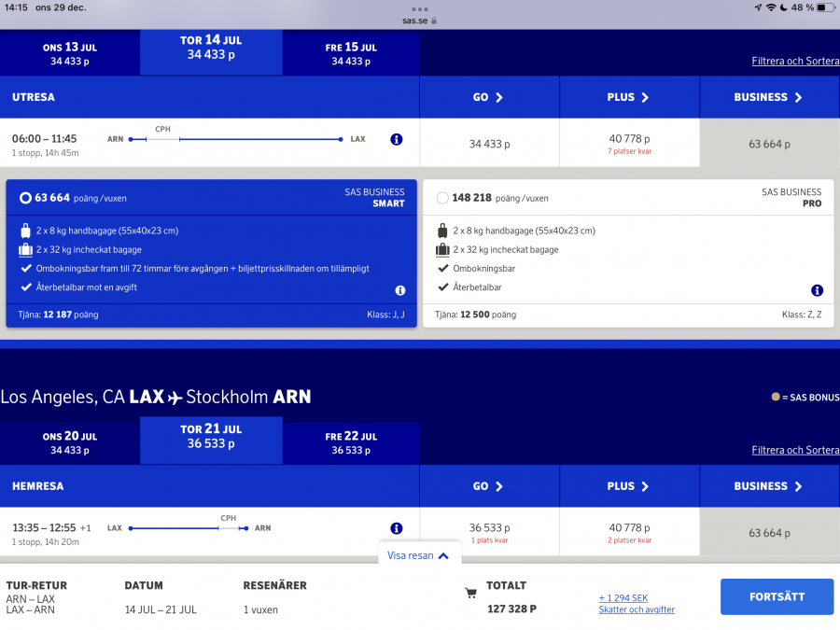Click info icon in Business Smart card
Screen dimensions: 840x630
(x=400, y=291)
